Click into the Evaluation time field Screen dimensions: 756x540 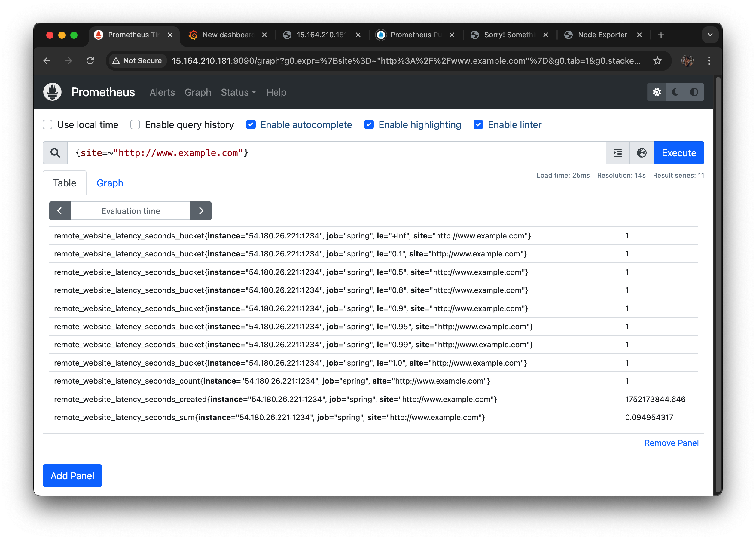130,211
